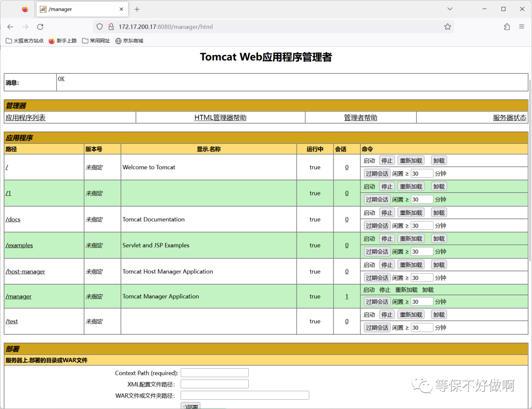The height and width of the screenshot is (409, 532).
Task: Undeploy the /1 application with 卸载
Action: tap(439, 187)
